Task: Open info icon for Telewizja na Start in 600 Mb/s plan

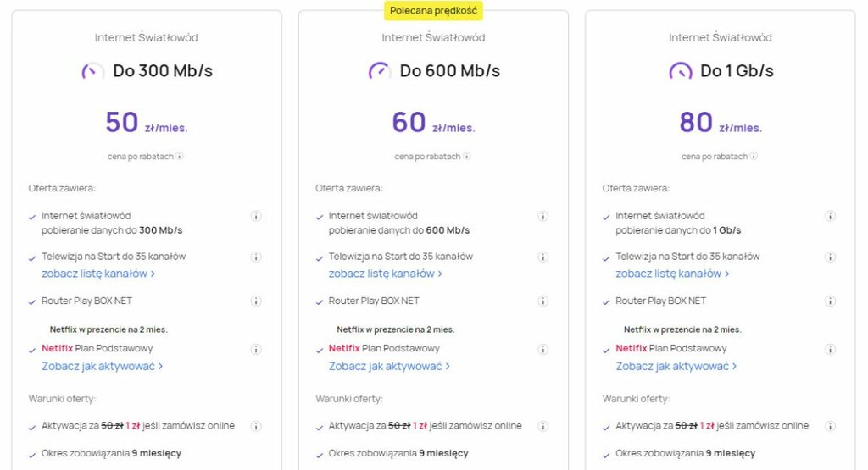Action: coord(543,257)
